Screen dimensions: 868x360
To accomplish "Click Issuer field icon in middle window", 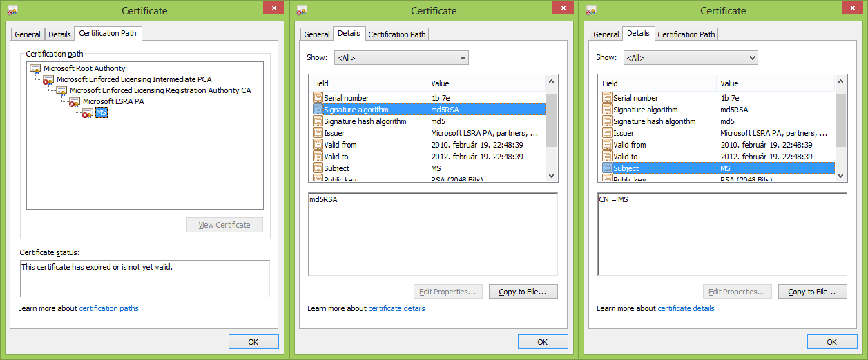I will click(x=318, y=133).
